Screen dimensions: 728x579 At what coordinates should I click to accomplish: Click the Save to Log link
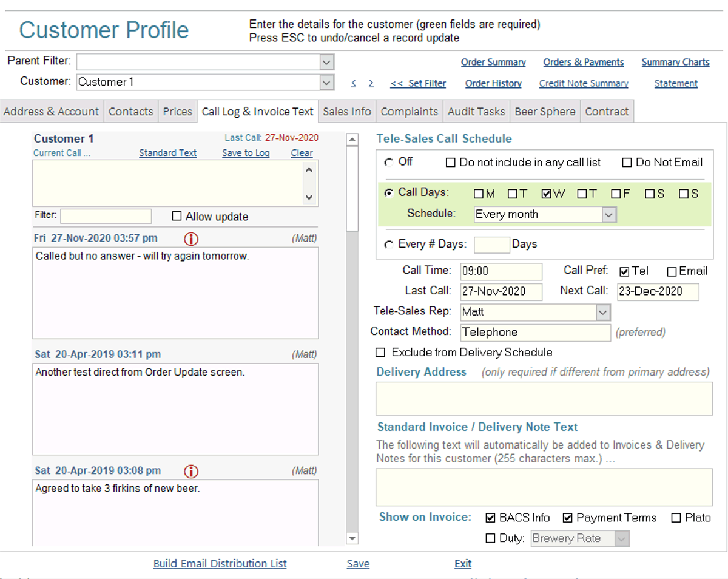click(x=246, y=153)
